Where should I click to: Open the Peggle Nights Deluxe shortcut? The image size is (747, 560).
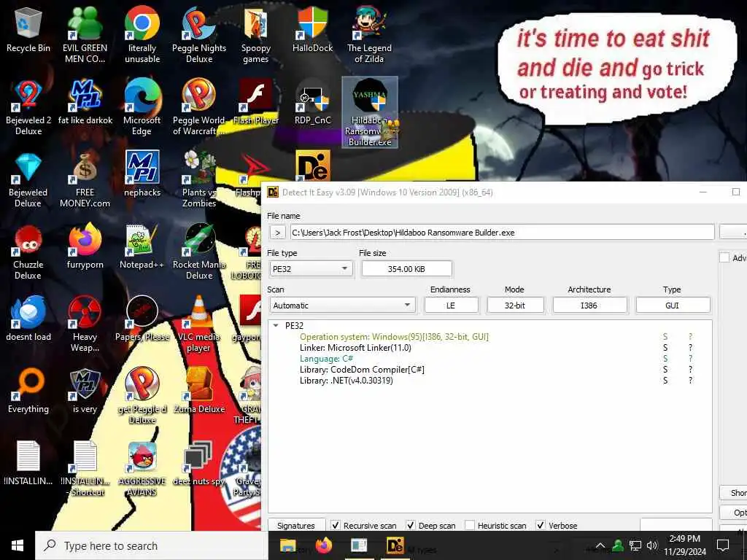pos(199,34)
